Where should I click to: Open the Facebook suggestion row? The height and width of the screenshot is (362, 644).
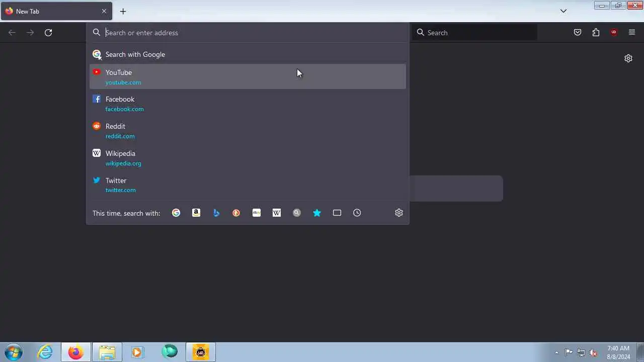click(x=248, y=104)
